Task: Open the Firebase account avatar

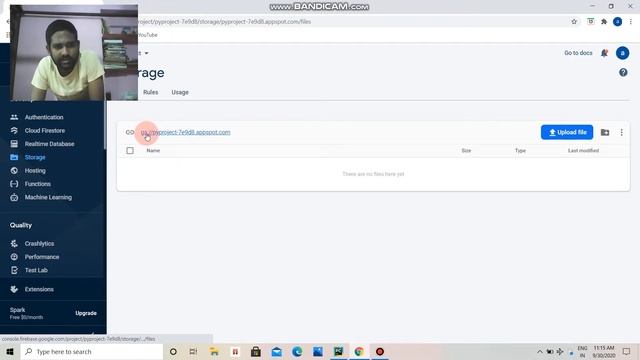Action: coord(622,53)
